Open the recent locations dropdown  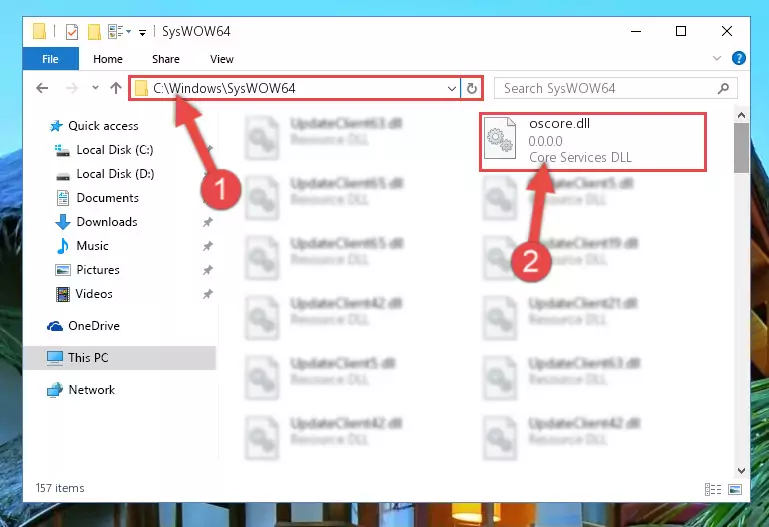(95, 88)
